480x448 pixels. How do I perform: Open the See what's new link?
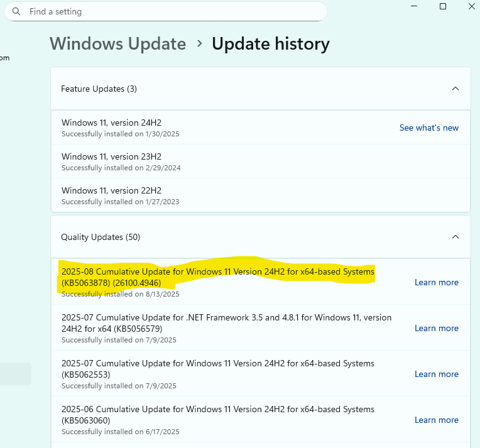429,128
